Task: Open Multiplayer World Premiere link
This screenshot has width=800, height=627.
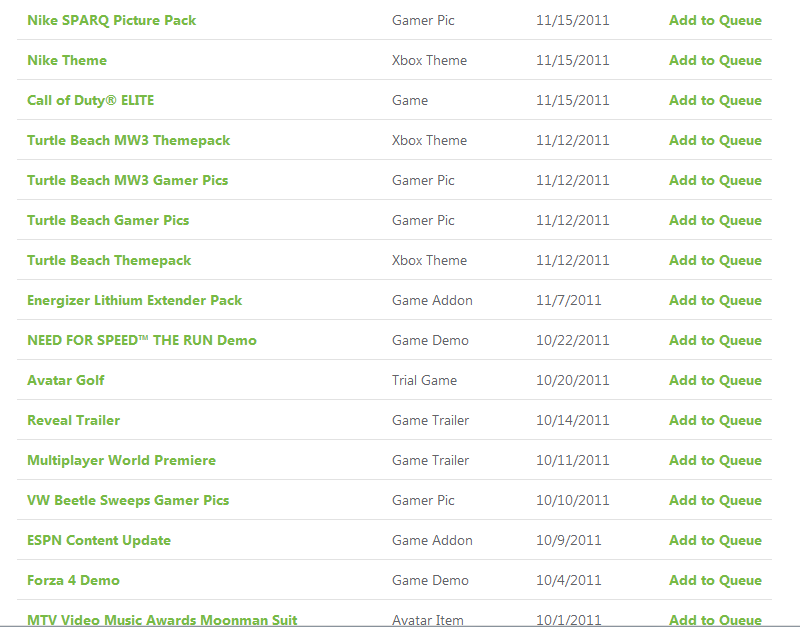Action: pos(121,460)
